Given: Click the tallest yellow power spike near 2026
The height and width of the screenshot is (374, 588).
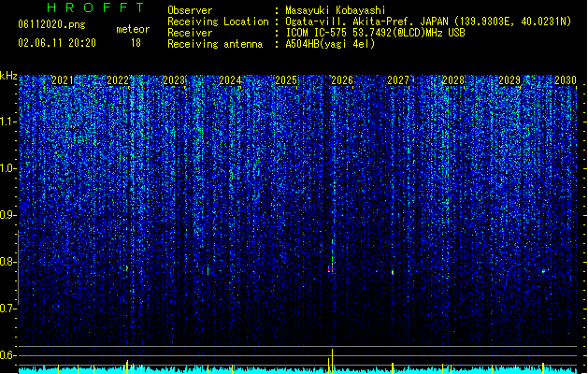Looking at the screenshot, I should [332, 361].
